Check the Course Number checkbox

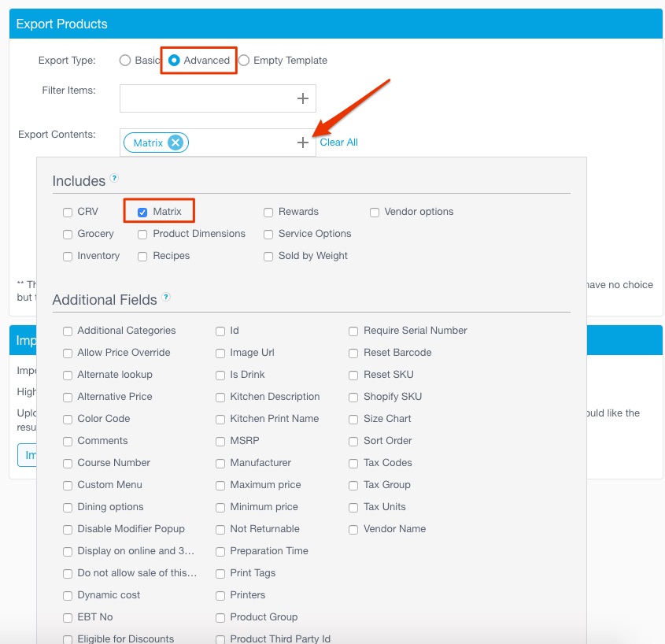click(x=68, y=463)
